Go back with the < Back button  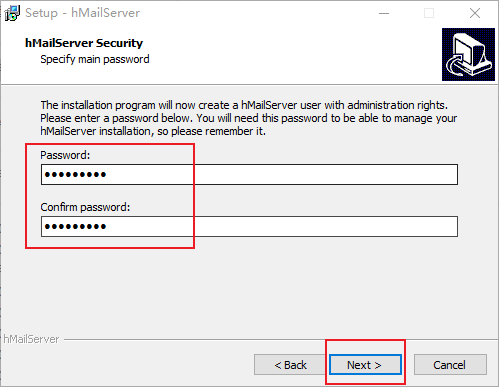(290, 365)
